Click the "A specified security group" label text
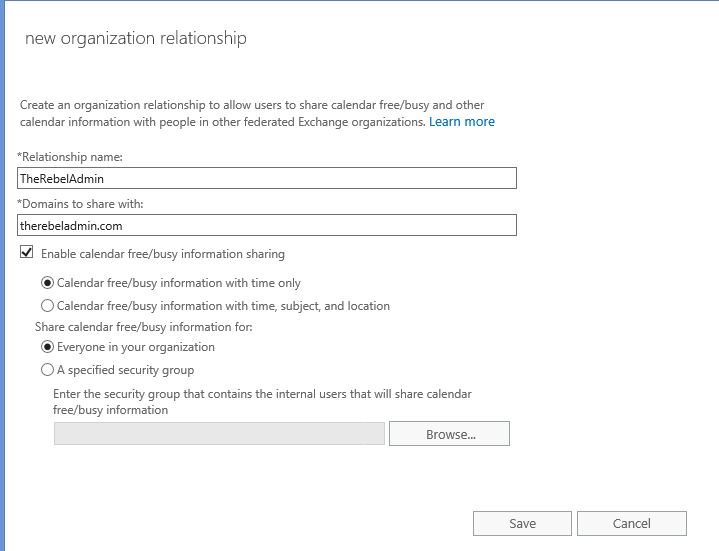This screenshot has width=719, height=551. pyautogui.click(x=125, y=370)
